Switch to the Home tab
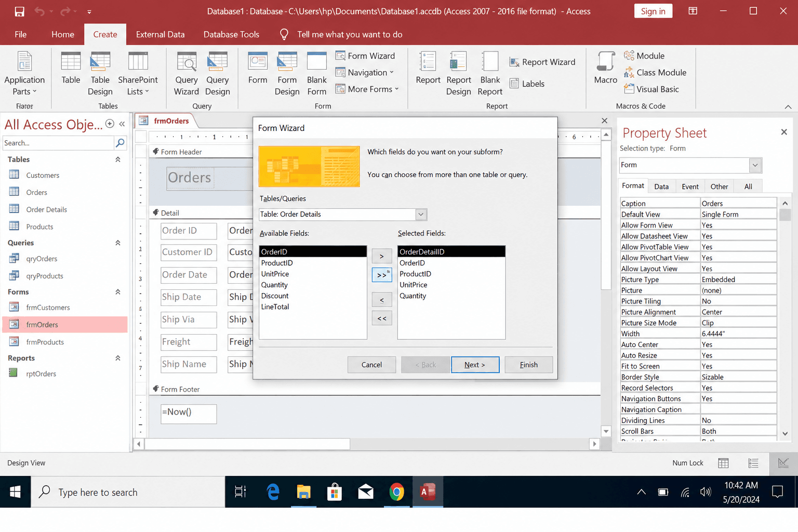Viewport: 798px width, 532px height. (x=63, y=34)
